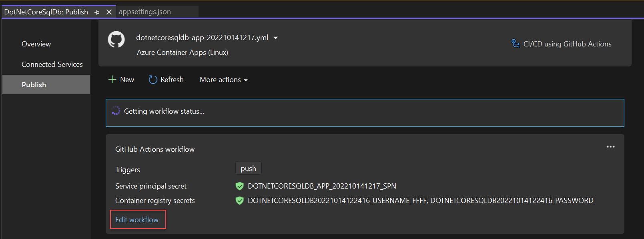
Task: Expand the workflow file dropdown arrow
Action: [x=276, y=38]
